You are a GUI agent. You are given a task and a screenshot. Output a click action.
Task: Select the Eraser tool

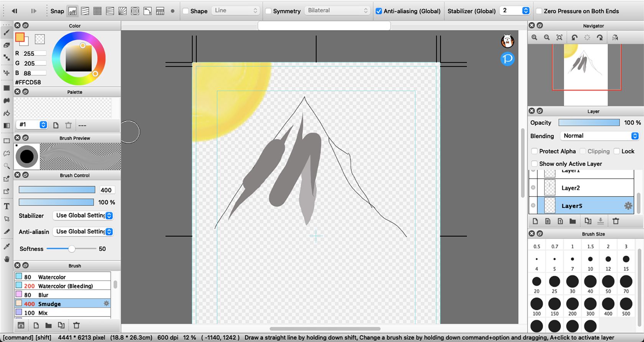coord(7,45)
